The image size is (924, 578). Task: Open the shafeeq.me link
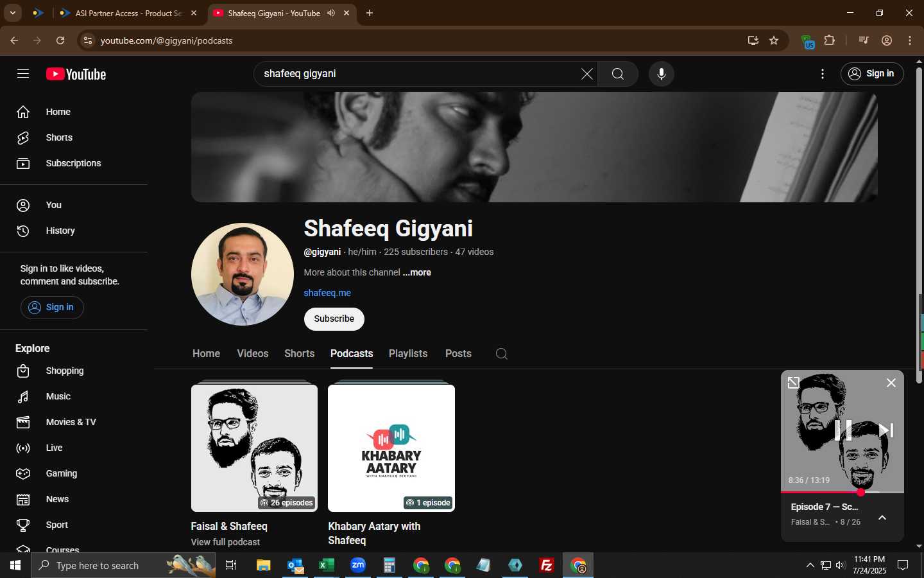(327, 293)
